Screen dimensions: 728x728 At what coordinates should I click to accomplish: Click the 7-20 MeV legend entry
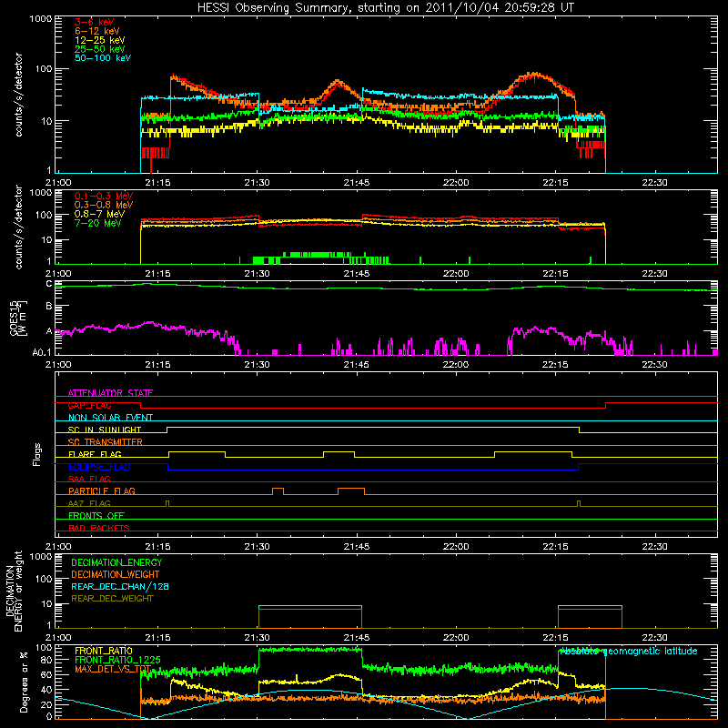(98, 223)
